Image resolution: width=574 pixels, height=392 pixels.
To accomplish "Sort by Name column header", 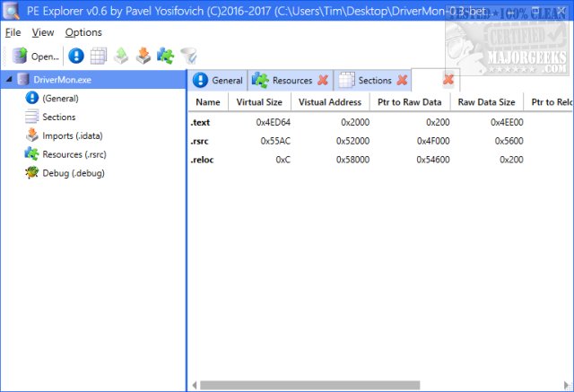I will (208, 102).
